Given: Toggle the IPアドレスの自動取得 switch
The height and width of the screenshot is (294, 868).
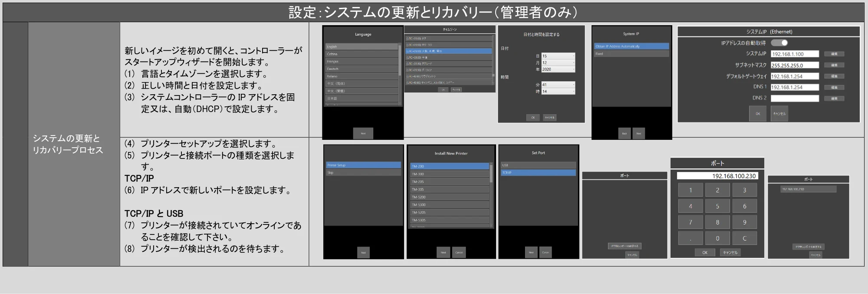Looking at the screenshot, I should pos(779,43).
